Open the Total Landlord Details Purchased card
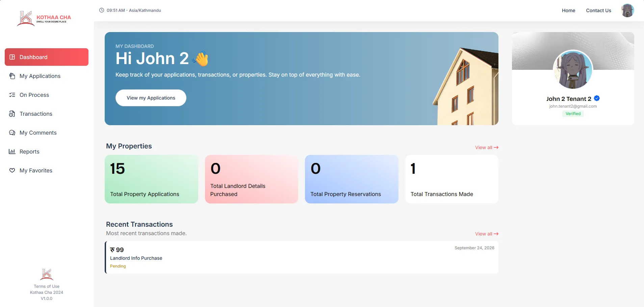 [x=252, y=179]
